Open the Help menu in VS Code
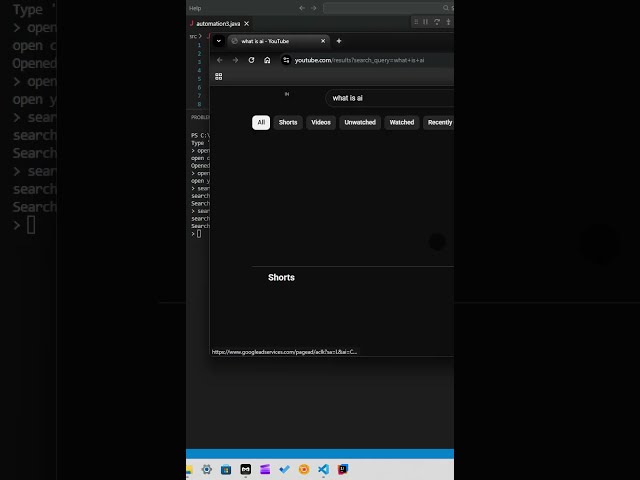The height and width of the screenshot is (480, 640). [195, 8]
